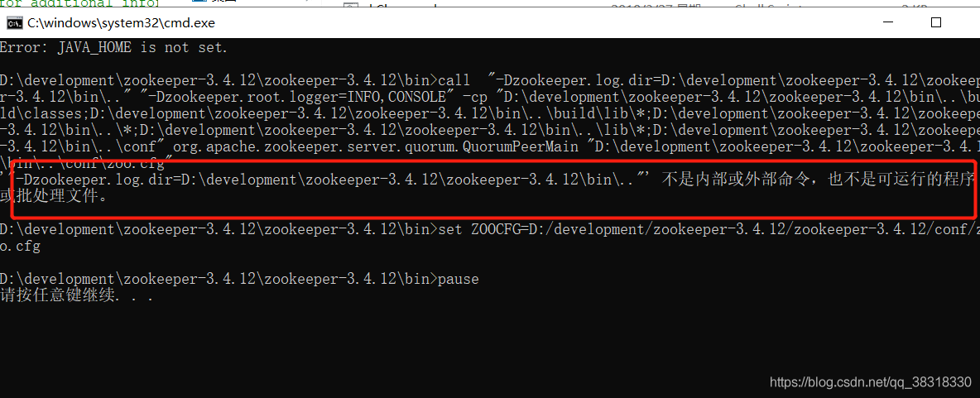Click the "bin>pause" prompt line

(x=239, y=280)
